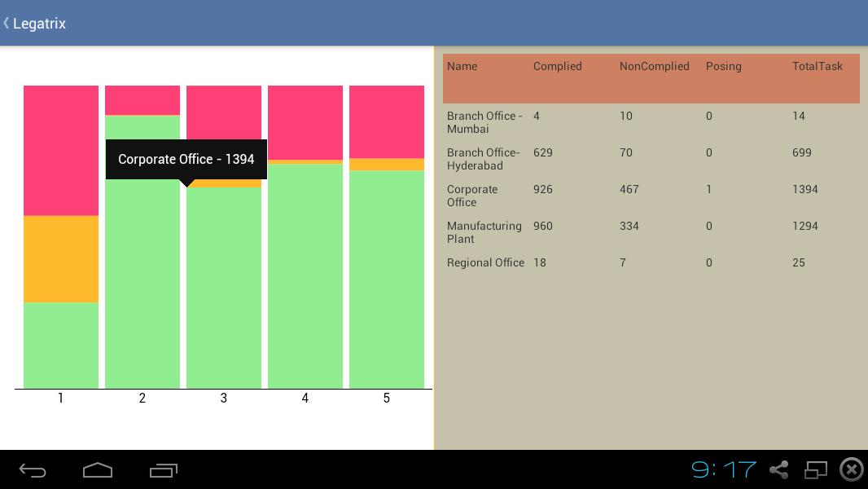868x489 pixels.
Task: Tap TotalTask value 14 for Mumbai
Action: 798,117
